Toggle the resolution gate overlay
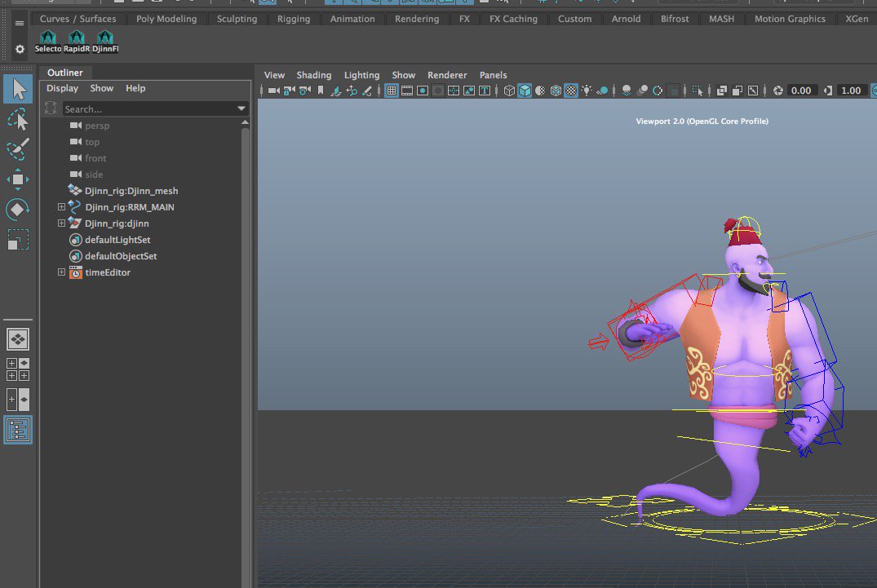This screenshot has width=877, height=588. (x=423, y=91)
